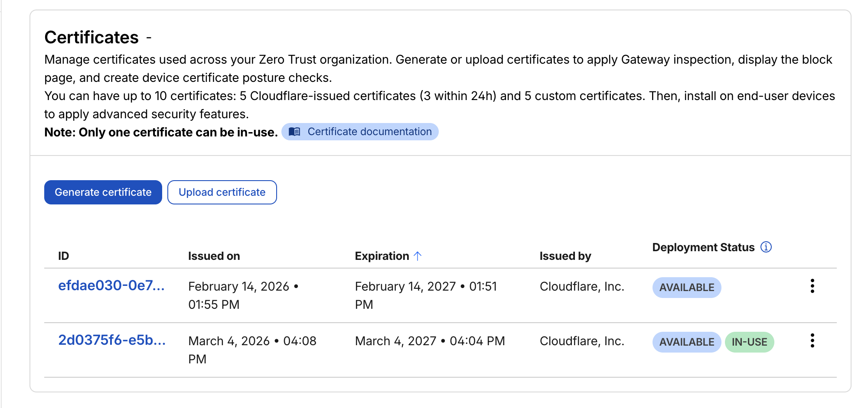Click the IN-USE badge on the second certificate

(750, 342)
